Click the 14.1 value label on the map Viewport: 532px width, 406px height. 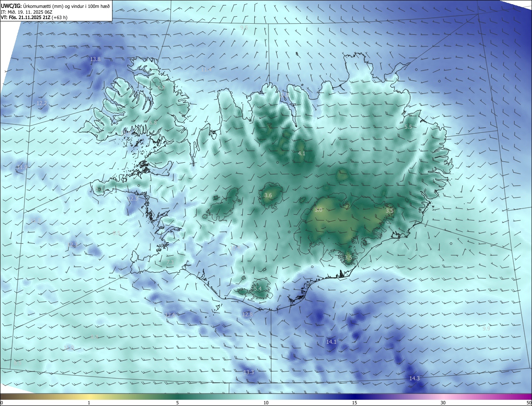331,342
